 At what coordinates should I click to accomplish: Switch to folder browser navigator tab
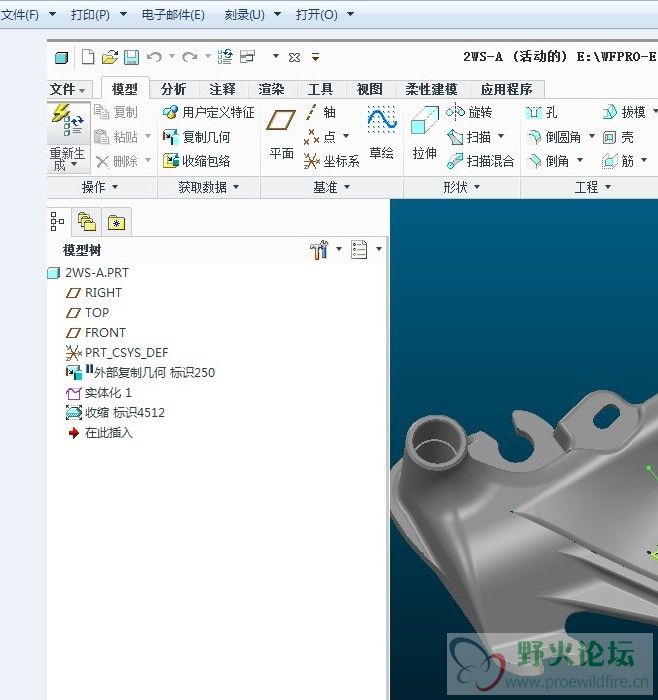(87, 222)
